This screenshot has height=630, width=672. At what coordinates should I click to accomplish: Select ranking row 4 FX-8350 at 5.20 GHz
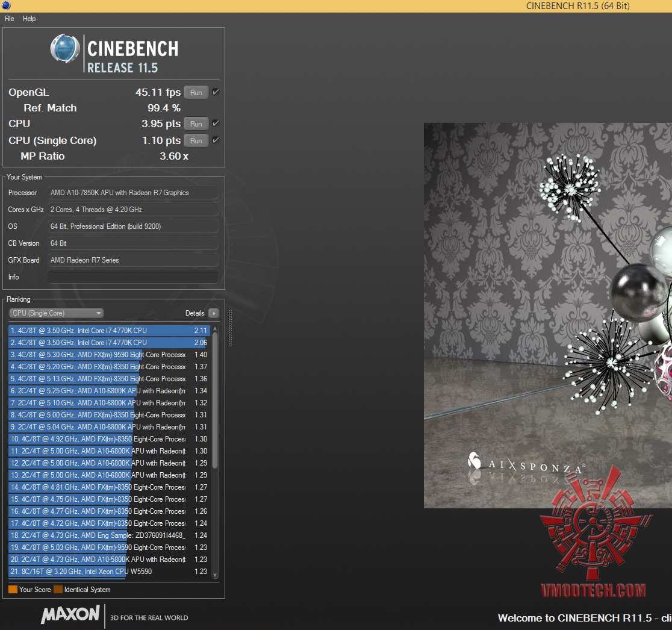tap(109, 366)
